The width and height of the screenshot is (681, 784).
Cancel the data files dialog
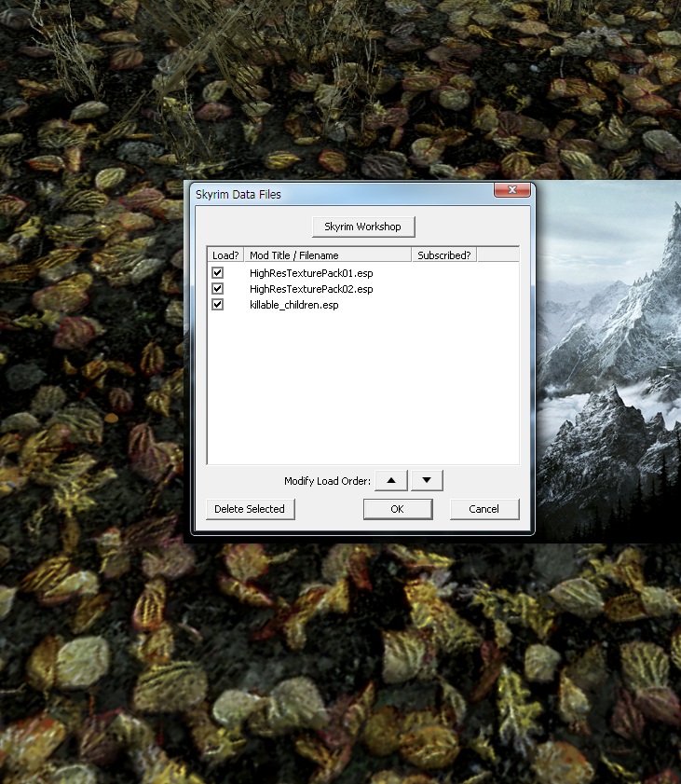(x=484, y=509)
